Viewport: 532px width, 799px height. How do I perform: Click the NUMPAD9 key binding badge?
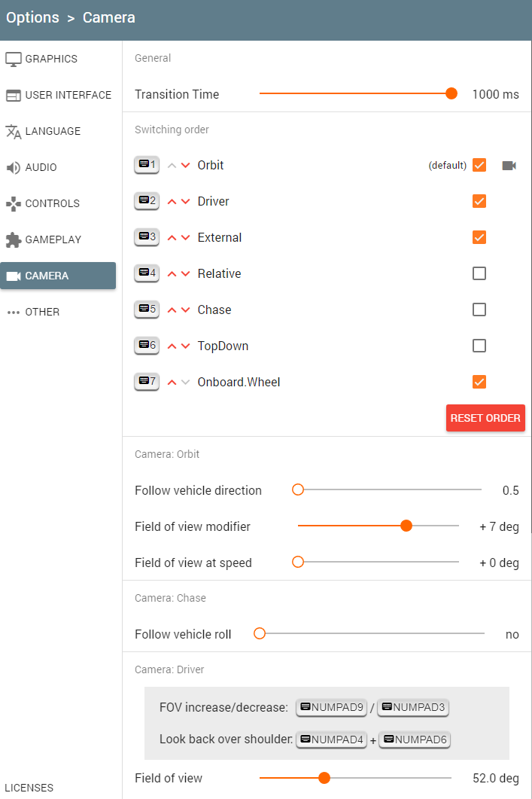point(331,707)
